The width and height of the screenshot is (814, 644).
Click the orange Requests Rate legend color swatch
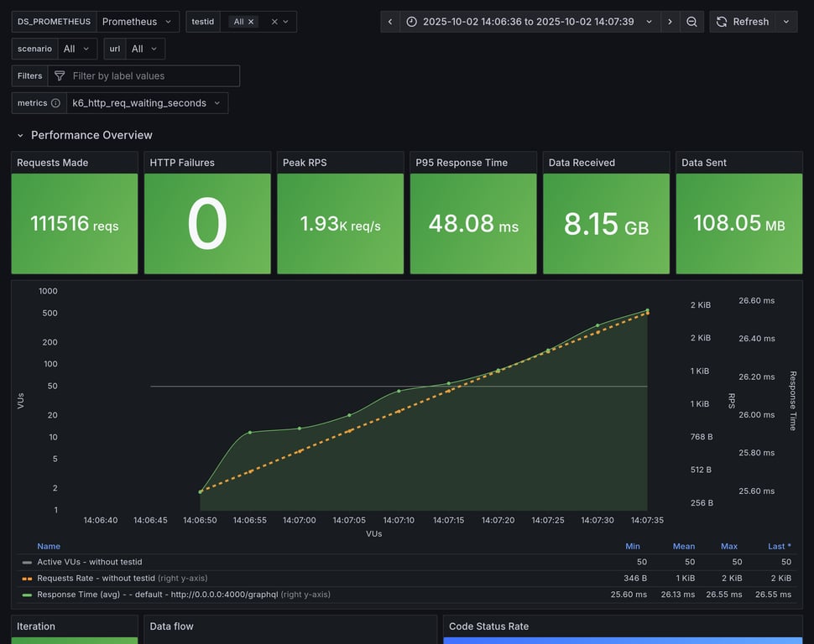point(27,578)
